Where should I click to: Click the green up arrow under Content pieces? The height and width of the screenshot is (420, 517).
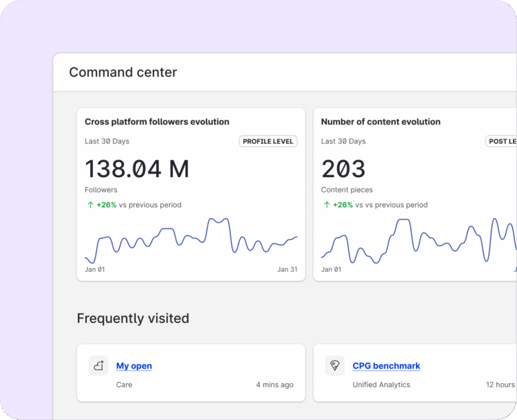click(x=326, y=205)
